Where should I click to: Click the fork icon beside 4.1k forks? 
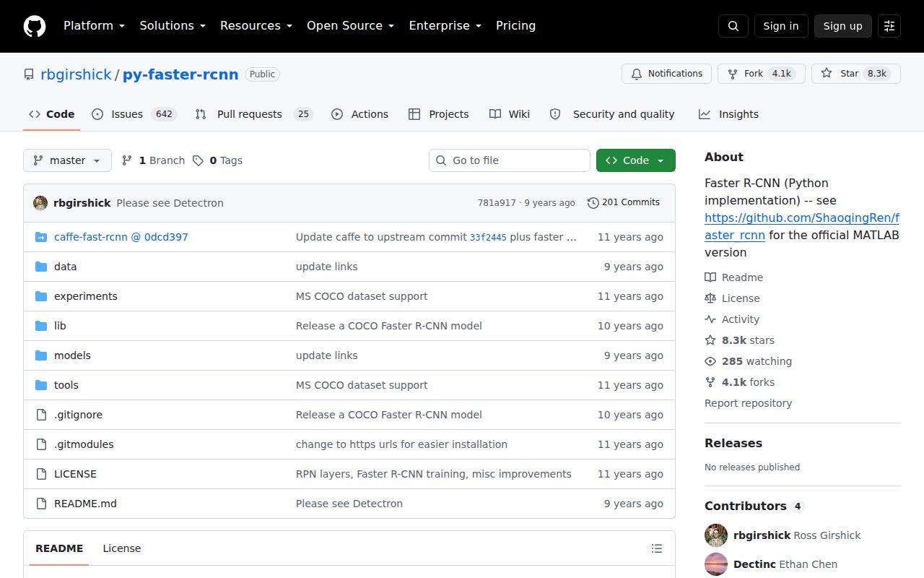[x=710, y=382]
